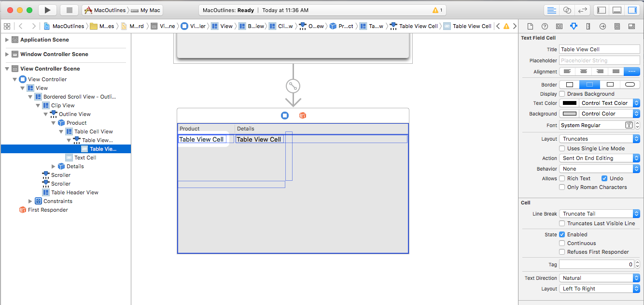Click the Title text field
The height and width of the screenshot is (305, 644).
click(x=600, y=49)
